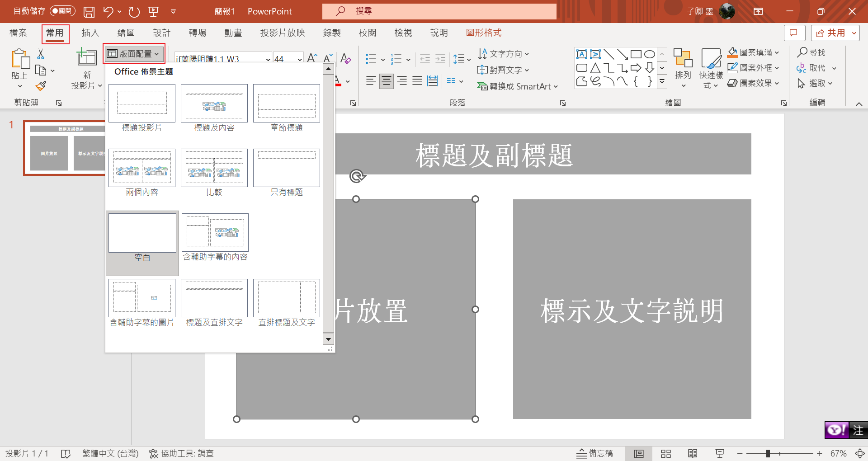The image size is (868, 461).
Task: Start slideshow from beginning icon
Action: pos(153,11)
